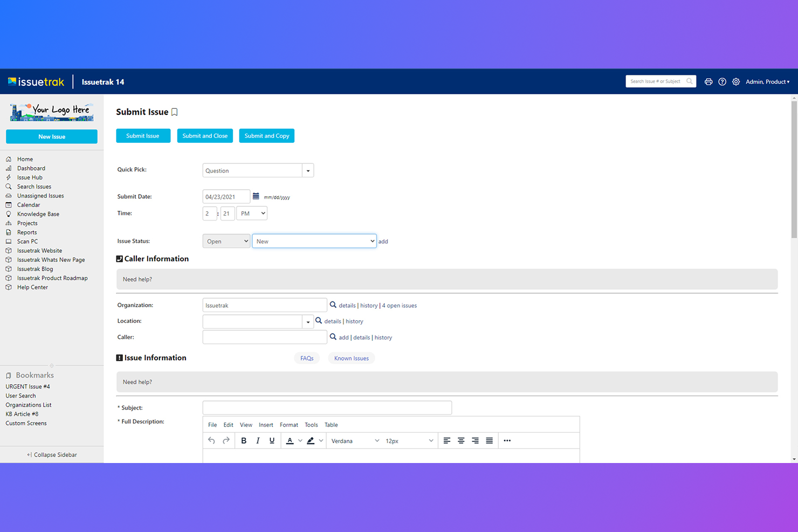Bookmark the Submit Issue page
This screenshot has height=532, width=798.
click(x=175, y=112)
